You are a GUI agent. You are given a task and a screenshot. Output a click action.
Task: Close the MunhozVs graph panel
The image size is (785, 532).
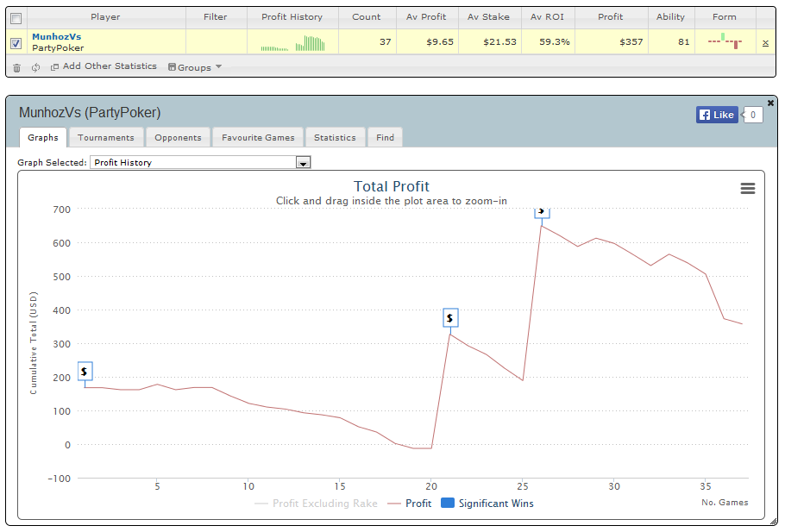click(770, 103)
